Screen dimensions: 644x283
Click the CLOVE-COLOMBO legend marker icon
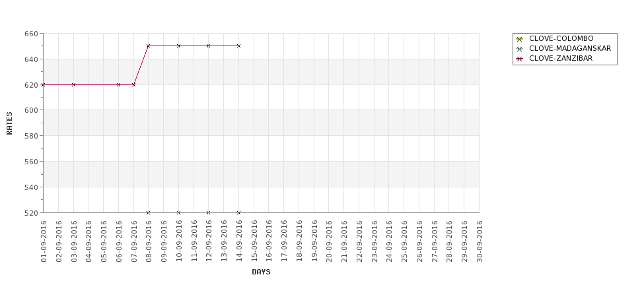tap(519, 39)
